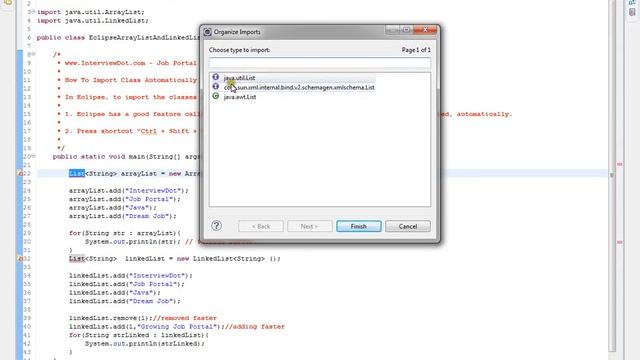Click the green class icon beside java.awt.List
The width and height of the screenshot is (640, 360).
tap(216, 96)
